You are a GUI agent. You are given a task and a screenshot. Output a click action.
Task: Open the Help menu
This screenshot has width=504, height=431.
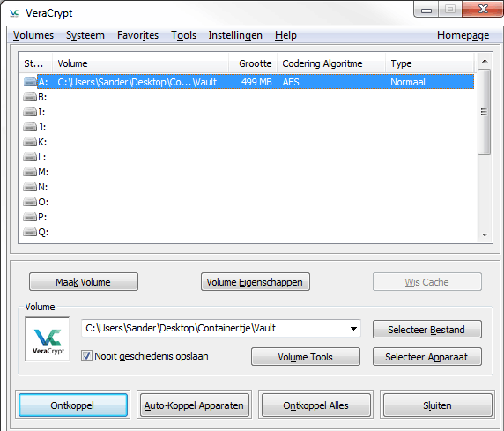tap(285, 35)
